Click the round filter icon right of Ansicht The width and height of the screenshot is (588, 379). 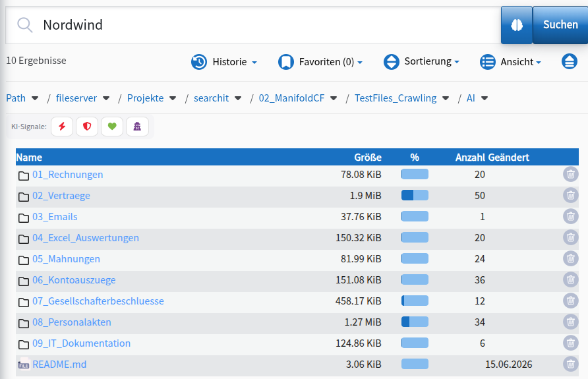(x=570, y=61)
